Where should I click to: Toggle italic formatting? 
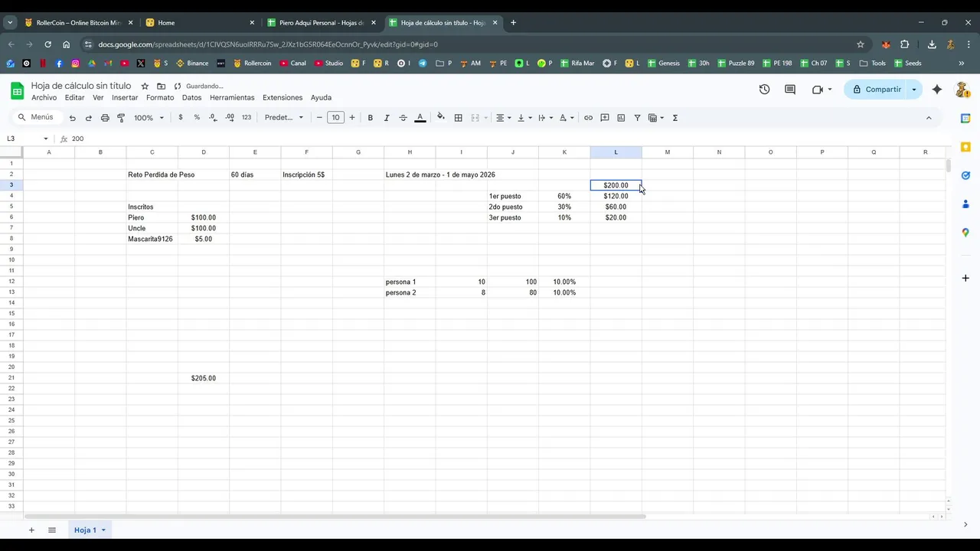click(x=387, y=118)
